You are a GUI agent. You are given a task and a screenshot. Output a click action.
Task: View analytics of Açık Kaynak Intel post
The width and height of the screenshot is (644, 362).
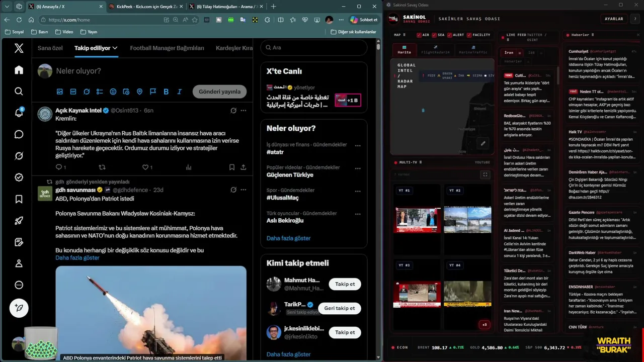189,167
